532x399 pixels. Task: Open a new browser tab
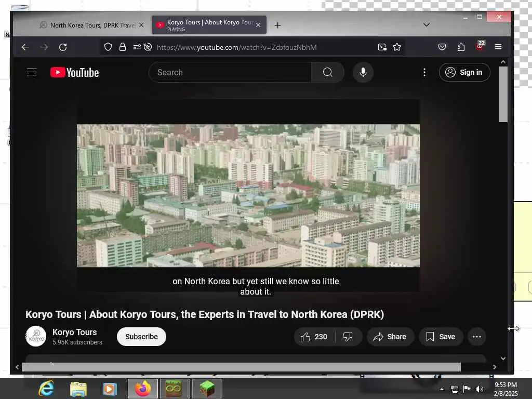[x=277, y=25]
